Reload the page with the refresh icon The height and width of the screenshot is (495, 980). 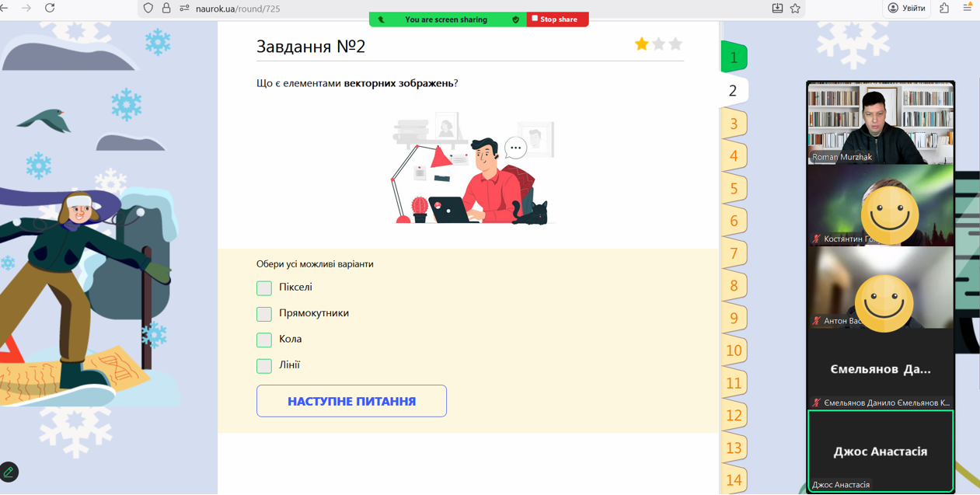click(50, 8)
